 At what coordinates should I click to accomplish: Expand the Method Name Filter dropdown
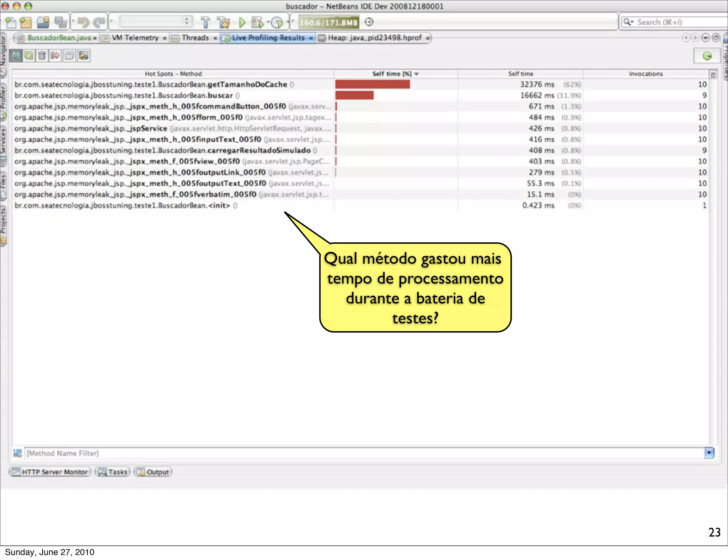point(709,453)
